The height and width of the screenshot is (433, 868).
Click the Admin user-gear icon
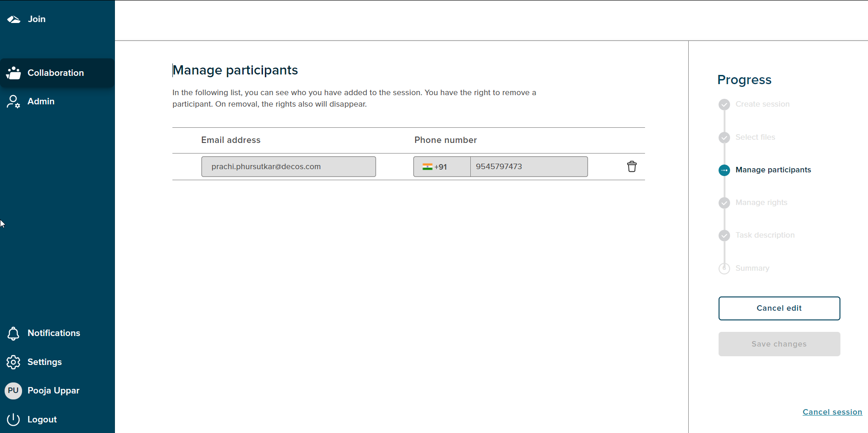pos(13,102)
